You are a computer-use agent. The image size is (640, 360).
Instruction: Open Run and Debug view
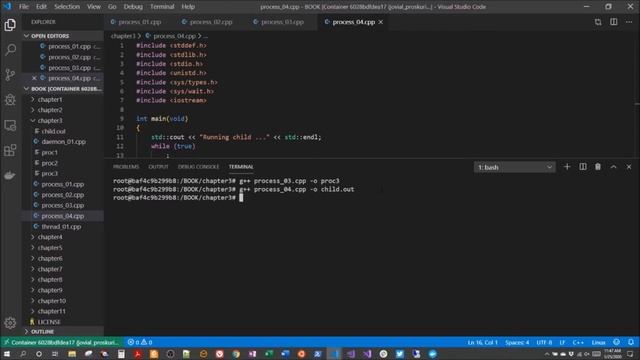pyautogui.click(x=10, y=100)
